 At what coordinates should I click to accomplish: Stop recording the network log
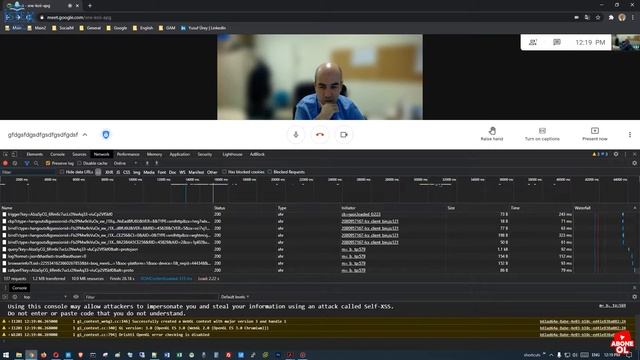coord(5,163)
